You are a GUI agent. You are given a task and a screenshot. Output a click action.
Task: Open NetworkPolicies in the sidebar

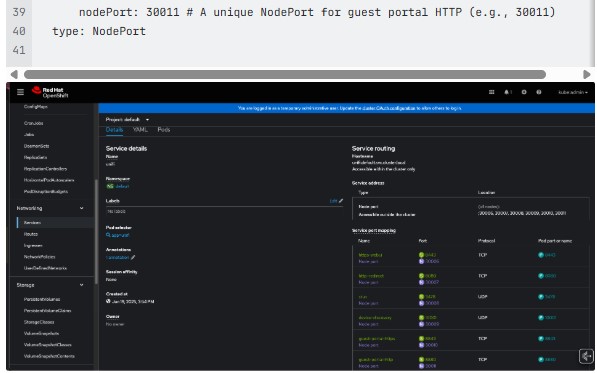tap(40, 257)
